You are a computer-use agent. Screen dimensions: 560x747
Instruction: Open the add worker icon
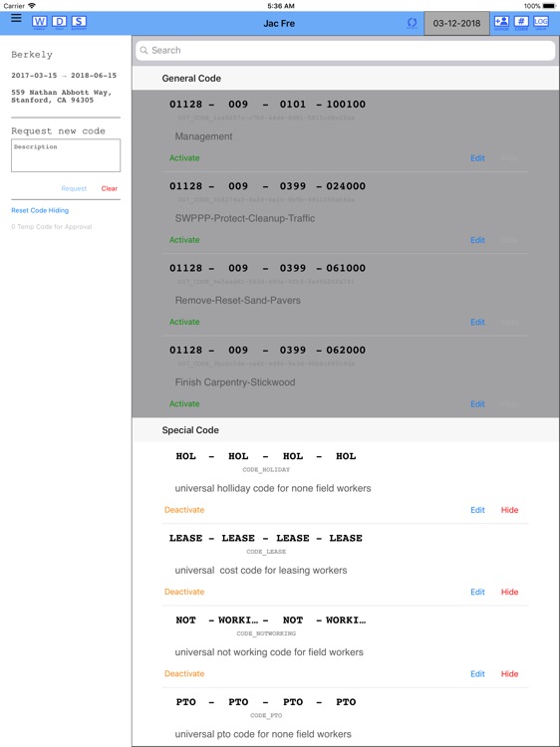[x=501, y=22]
